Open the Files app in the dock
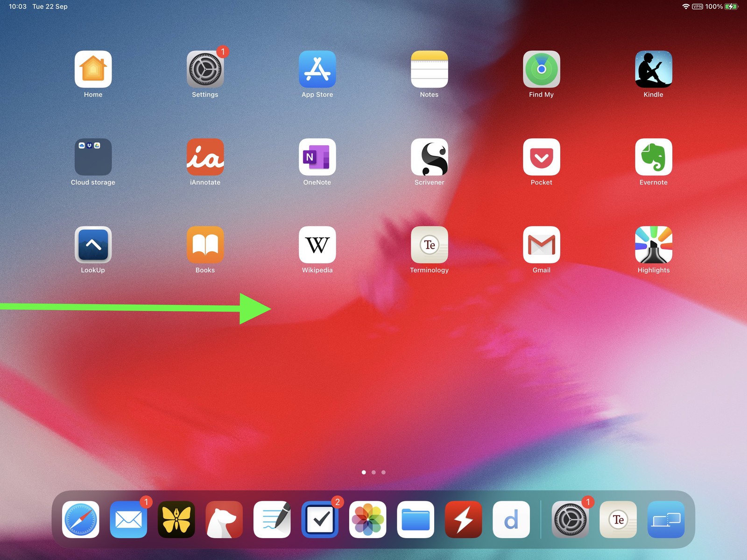The height and width of the screenshot is (560, 747). point(416,519)
